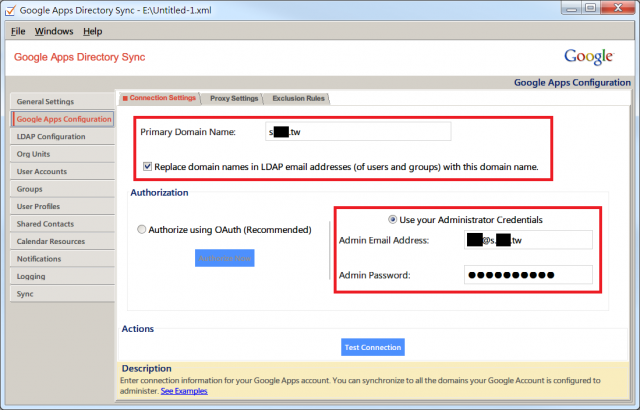
Task: Select Authorize using OAuth radio button
Action: coord(141,230)
